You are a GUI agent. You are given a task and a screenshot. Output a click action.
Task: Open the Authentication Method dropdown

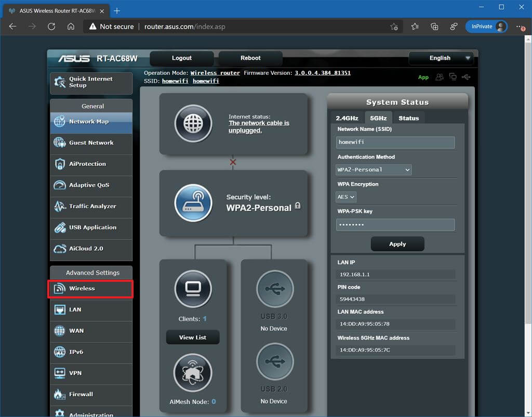tap(373, 170)
